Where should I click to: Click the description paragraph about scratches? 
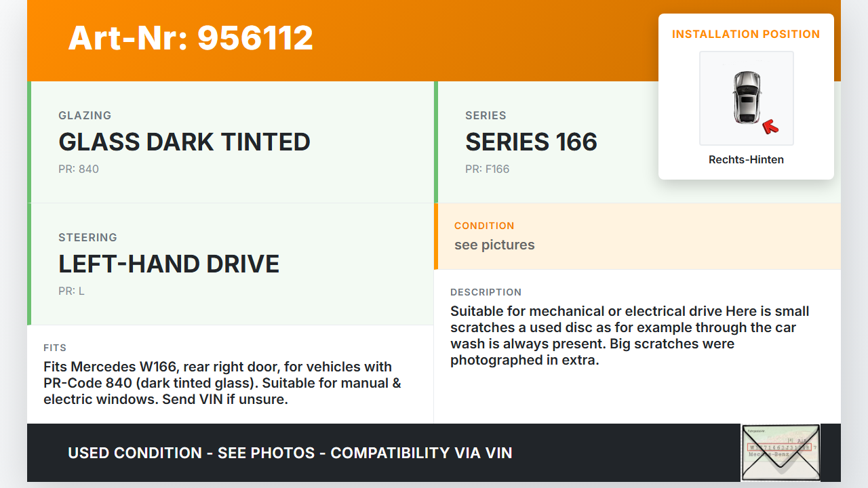(x=629, y=335)
